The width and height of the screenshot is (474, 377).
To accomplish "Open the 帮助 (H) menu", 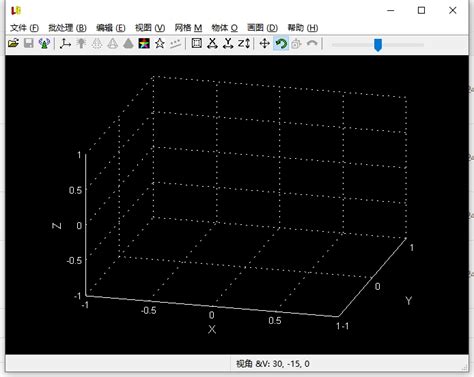I will point(303,28).
